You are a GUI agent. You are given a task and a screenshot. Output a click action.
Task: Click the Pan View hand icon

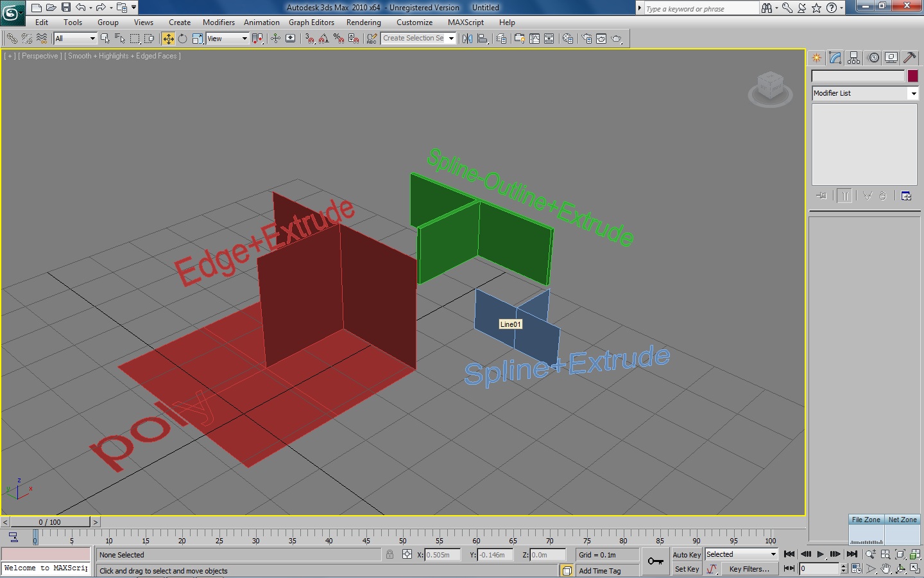[x=886, y=569]
